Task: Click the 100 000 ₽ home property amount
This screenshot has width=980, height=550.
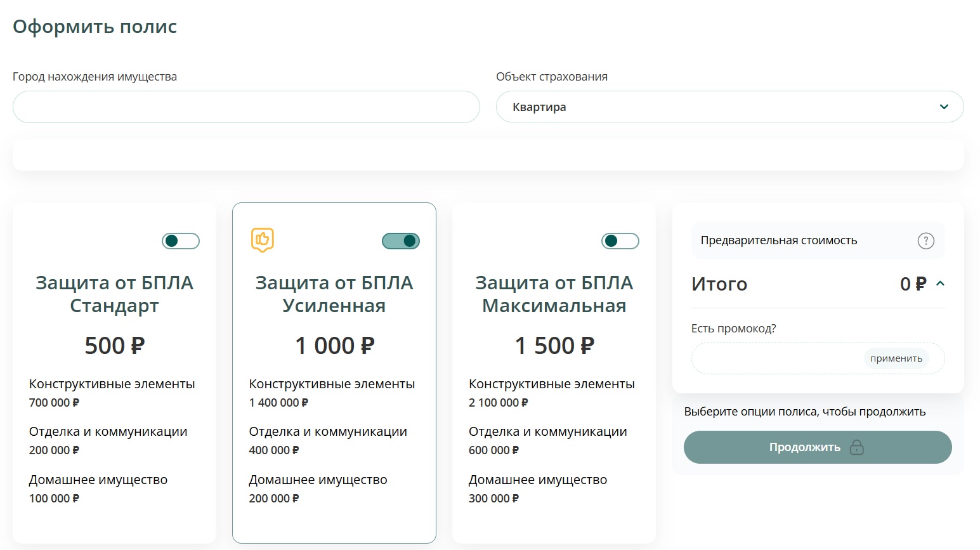Action: (55, 499)
